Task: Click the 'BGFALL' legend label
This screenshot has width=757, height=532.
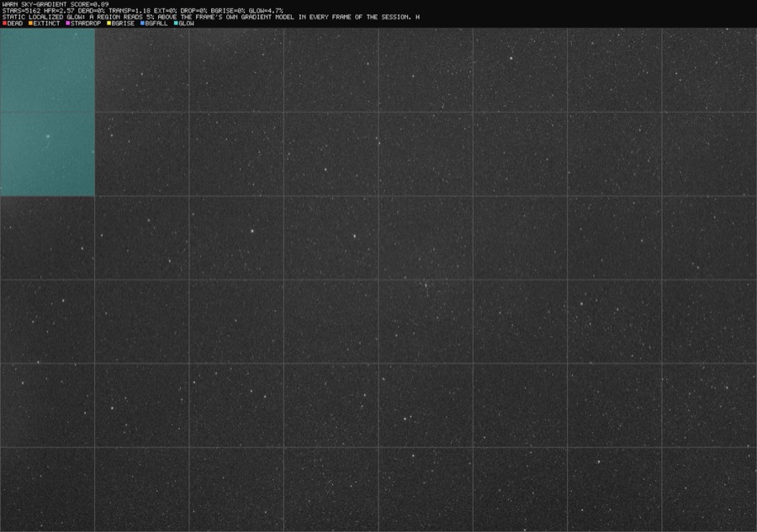Action: [156, 24]
